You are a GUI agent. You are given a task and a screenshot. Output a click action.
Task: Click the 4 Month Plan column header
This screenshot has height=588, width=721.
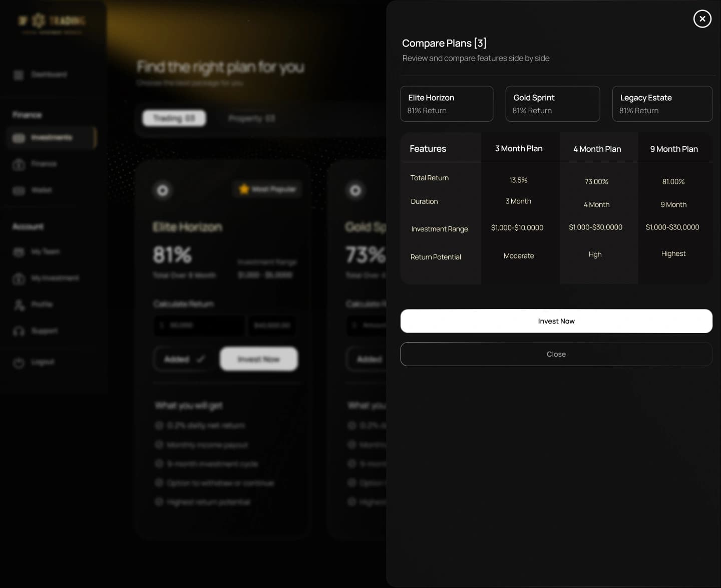click(x=597, y=149)
